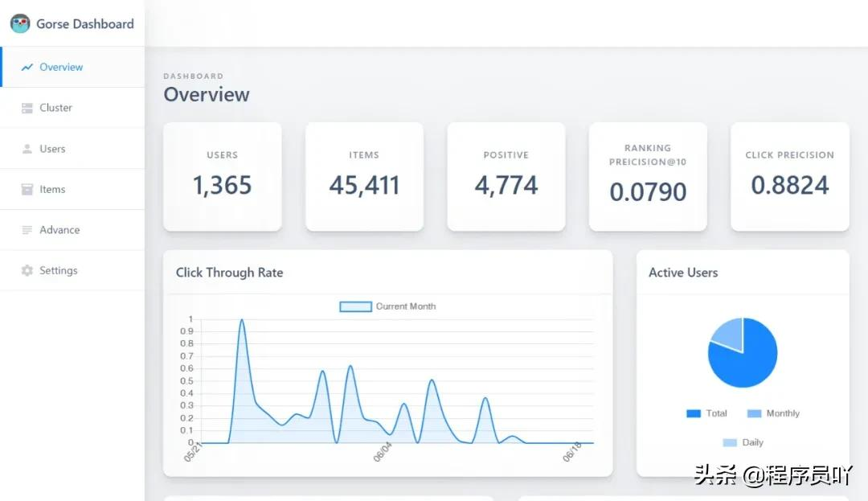Click the Active Users heading
The width and height of the screenshot is (868, 501).
pyautogui.click(x=683, y=273)
